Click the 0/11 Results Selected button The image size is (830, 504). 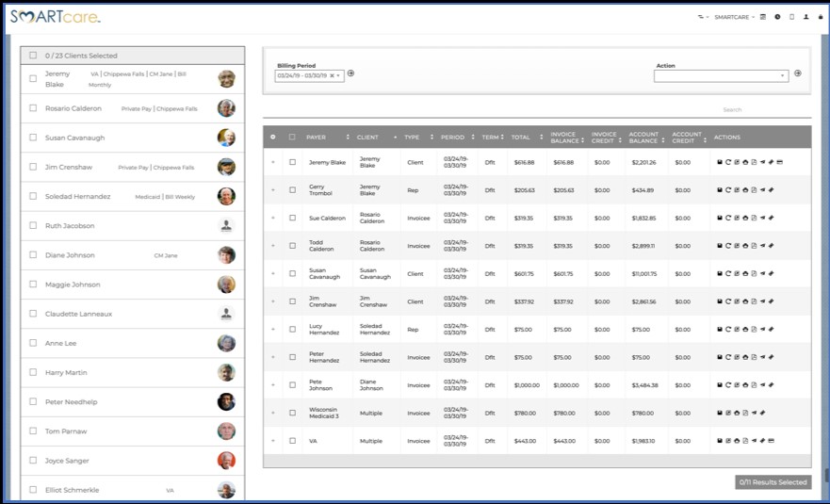[x=773, y=482]
